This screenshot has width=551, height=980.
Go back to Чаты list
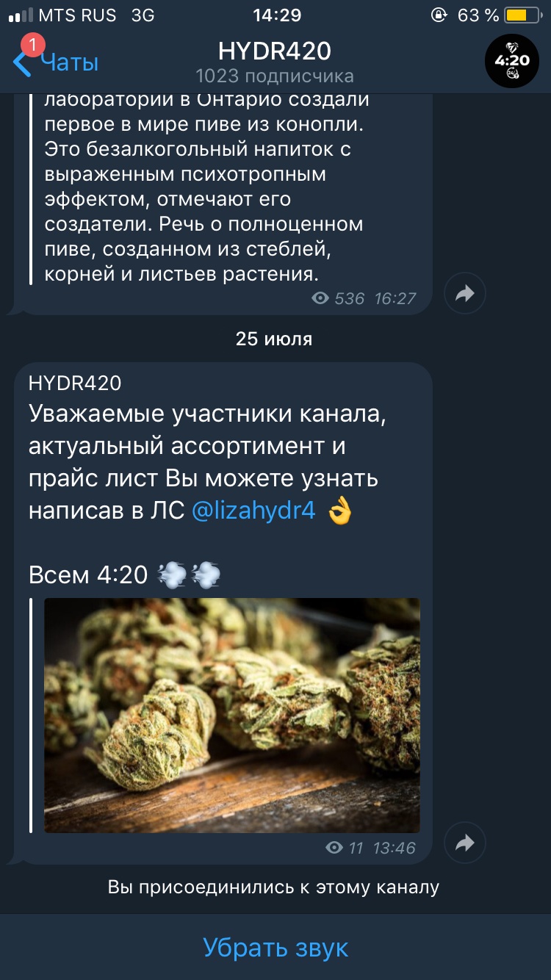69,62
